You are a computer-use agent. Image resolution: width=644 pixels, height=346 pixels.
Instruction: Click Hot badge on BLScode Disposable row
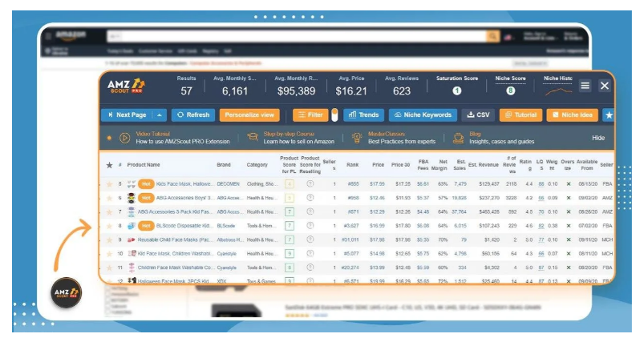pos(146,226)
